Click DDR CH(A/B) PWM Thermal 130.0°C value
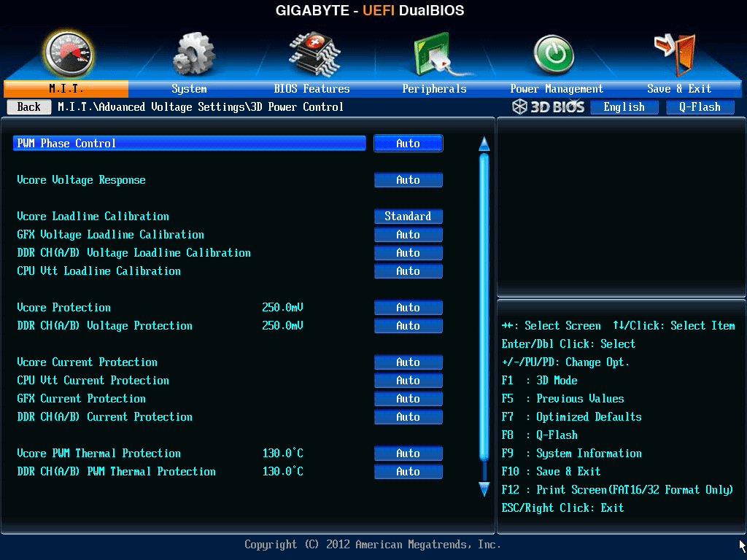The width and height of the screenshot is (747, 560). pos(282,472)
